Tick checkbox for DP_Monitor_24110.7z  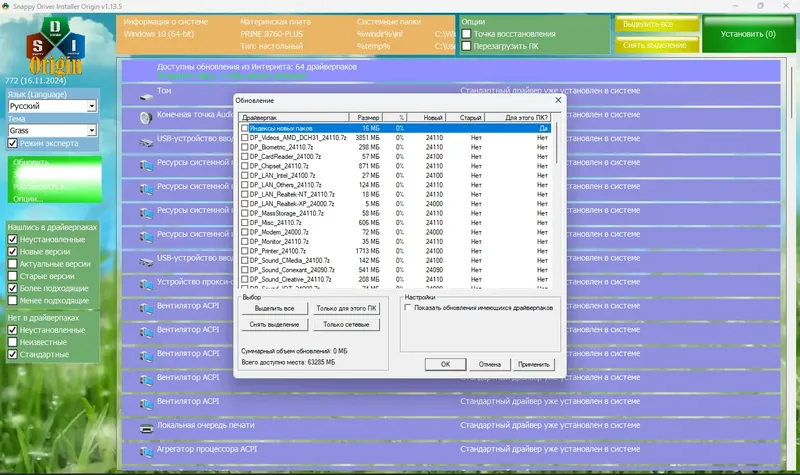[245, 242]
